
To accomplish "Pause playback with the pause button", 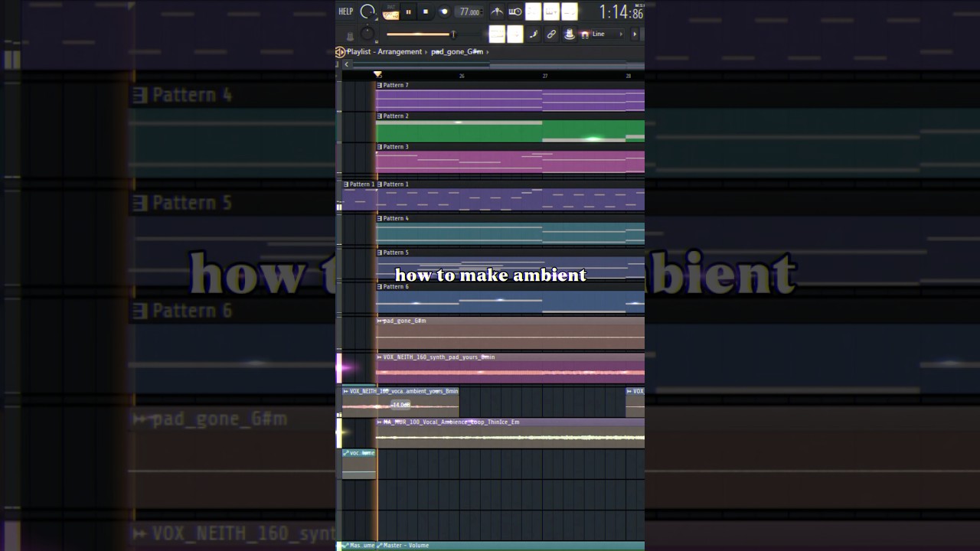I will (408, 11).
